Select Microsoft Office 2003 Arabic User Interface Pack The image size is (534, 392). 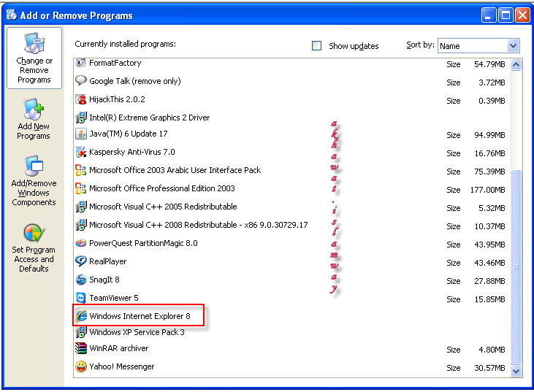292,171
